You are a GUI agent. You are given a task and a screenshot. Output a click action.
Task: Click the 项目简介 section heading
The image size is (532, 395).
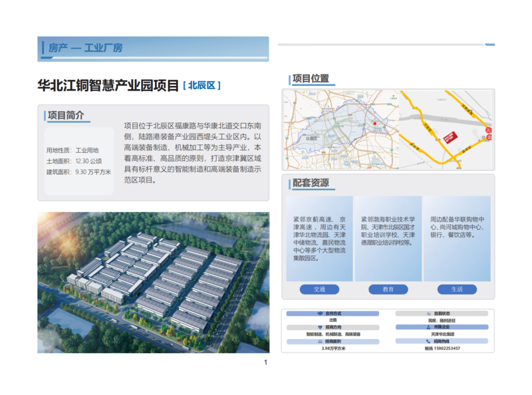point(66,116)
